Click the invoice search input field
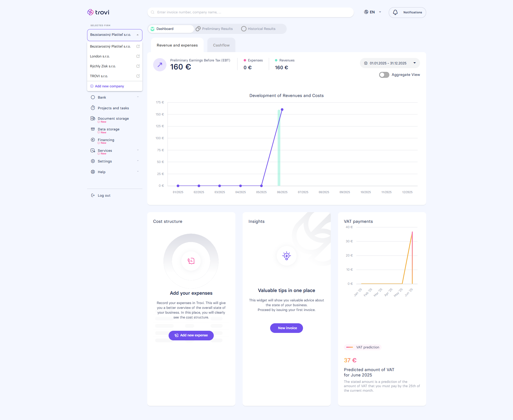This screenshot has height=420, width=513. pos(251,12)
